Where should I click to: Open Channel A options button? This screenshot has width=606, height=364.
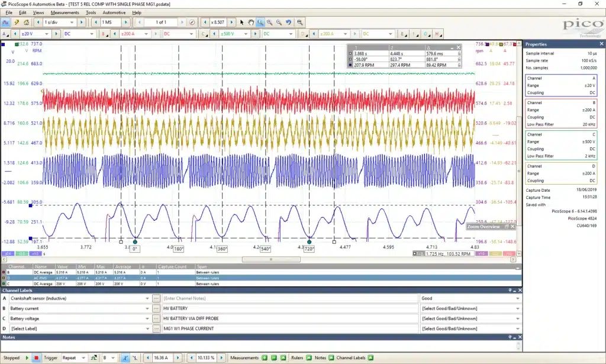click(x=5, y=34)
